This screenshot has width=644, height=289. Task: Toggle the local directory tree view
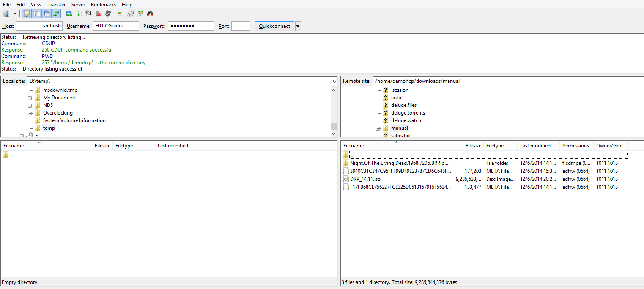pyautogui.click(x=37, y=14)
